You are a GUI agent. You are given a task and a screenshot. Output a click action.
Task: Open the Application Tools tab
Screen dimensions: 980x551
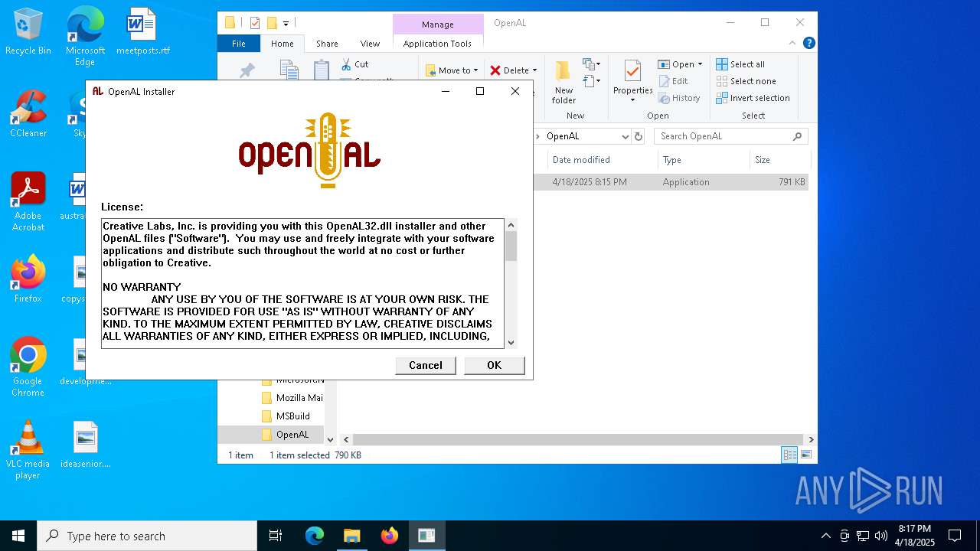(x=437, y=44)
